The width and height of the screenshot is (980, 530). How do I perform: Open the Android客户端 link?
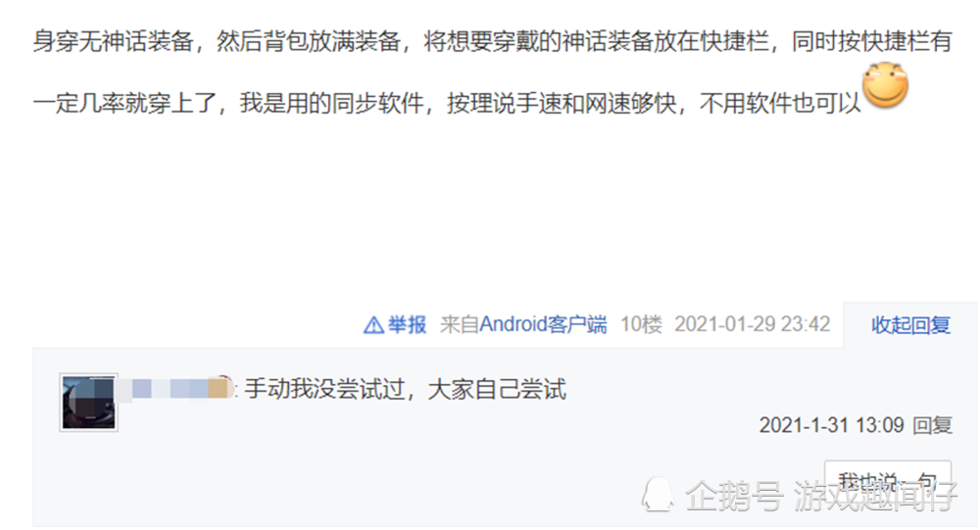[x=543, y=324]
